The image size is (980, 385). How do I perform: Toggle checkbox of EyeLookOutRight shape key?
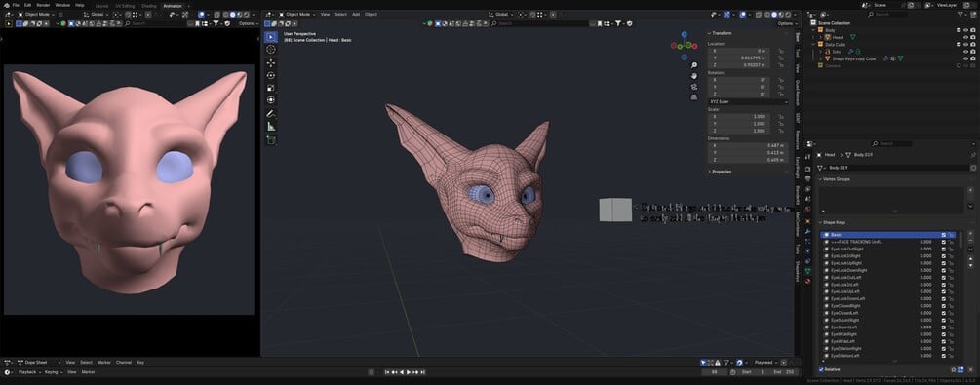coord(944,249)
